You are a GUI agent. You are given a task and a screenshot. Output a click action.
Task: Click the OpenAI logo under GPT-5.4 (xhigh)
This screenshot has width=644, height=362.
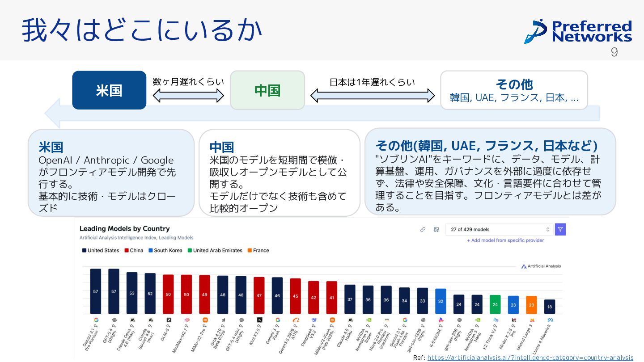[114, 320]
